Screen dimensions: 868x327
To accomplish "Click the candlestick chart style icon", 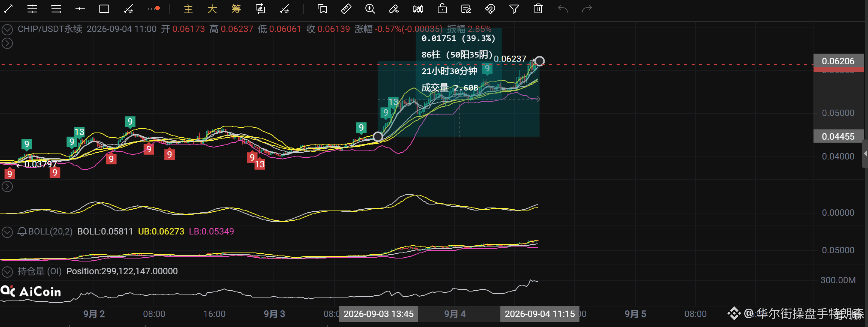I will pos(418,9).
